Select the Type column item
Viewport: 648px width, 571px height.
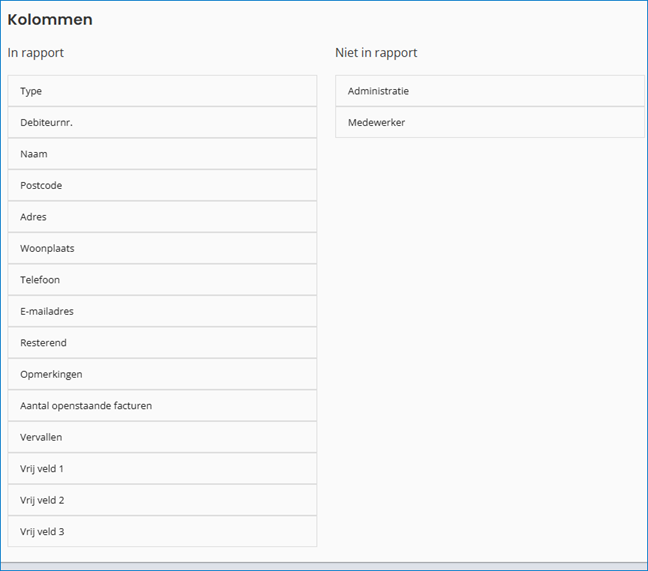161,91
